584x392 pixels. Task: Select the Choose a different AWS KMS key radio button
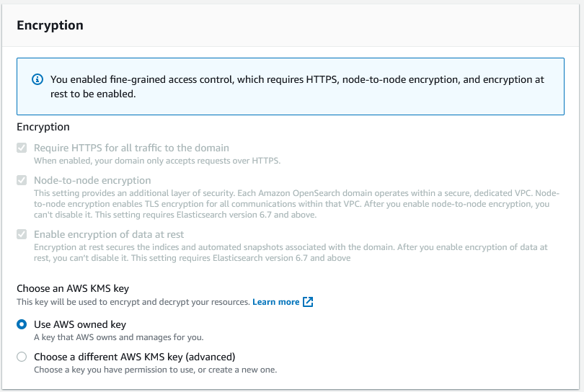click(22, 357)
